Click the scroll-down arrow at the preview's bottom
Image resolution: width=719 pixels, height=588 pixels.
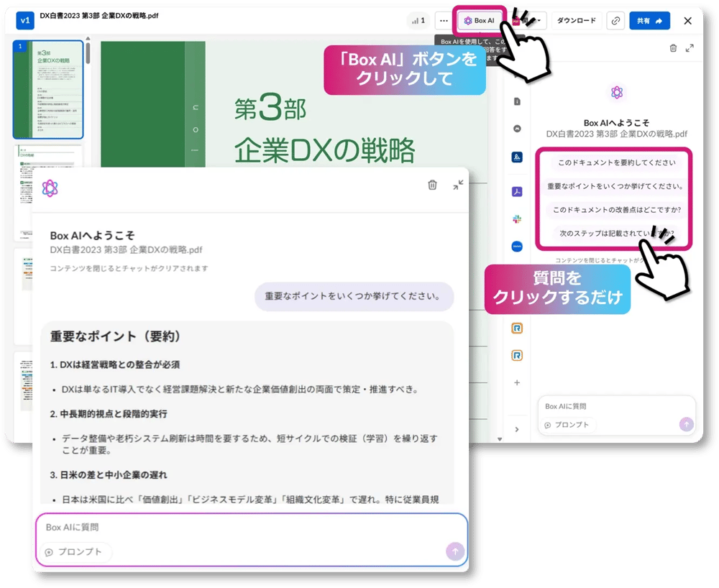click(500, 439)
